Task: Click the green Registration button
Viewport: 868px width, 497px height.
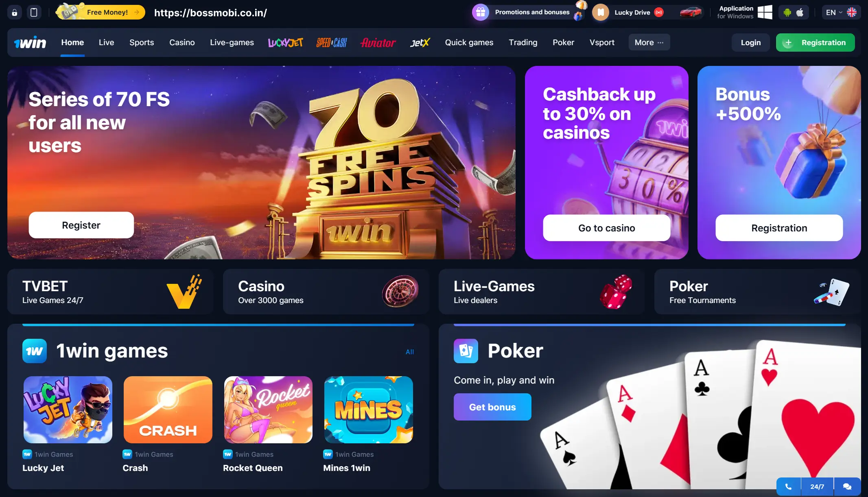Action: tap(815, 42)
